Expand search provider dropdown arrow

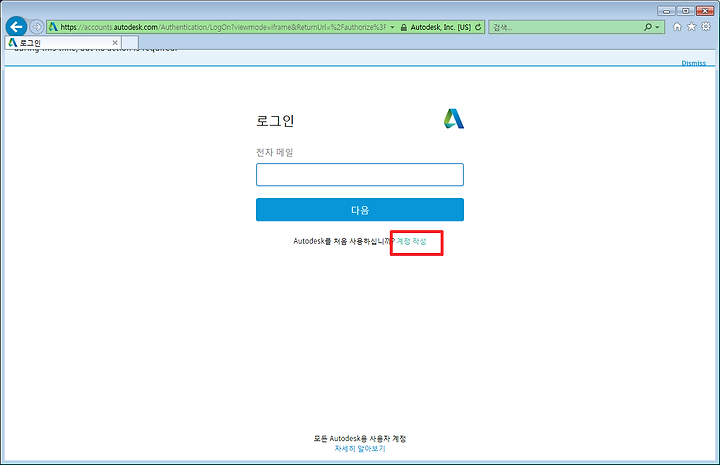tap(657, 27)
